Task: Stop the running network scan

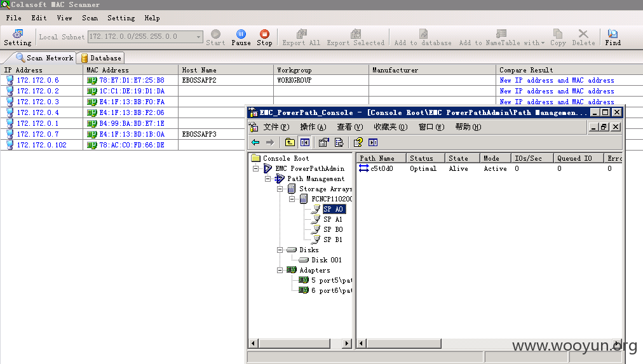Action: pos(264,37)
